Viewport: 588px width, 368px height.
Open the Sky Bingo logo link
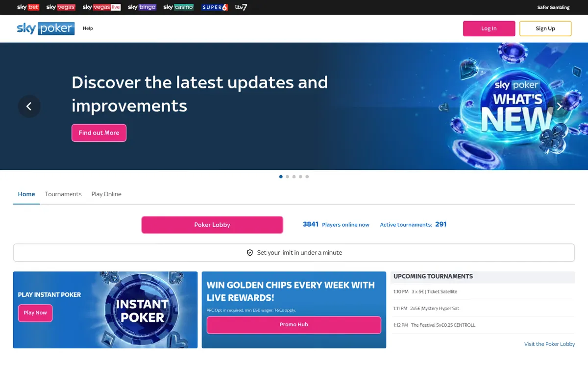pyautogui.click(x=142, y=7)
